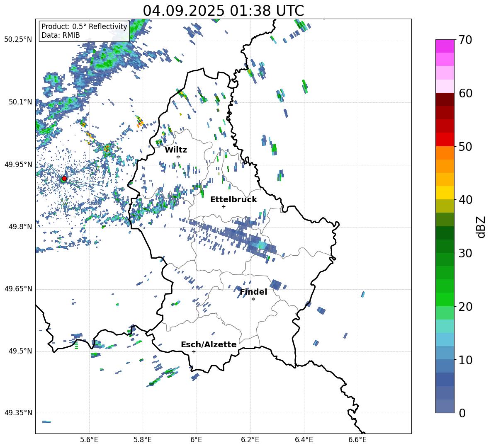Click the bright red 50 dBZ colorbar segment
Image resolution: width=491 pixels, height=448 pixels.
[445, 139]
